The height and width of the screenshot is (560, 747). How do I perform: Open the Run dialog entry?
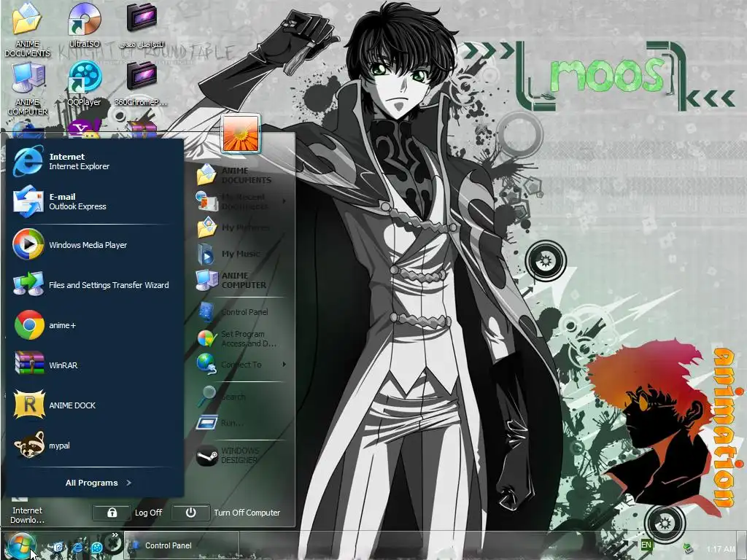[241, 422]
